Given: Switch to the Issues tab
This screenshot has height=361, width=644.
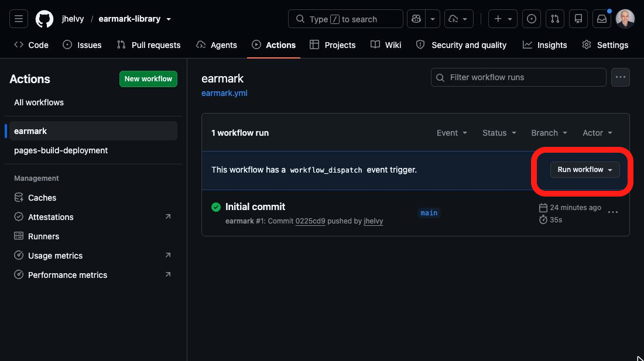Looking at the screenshot, I should coord(82,44).
